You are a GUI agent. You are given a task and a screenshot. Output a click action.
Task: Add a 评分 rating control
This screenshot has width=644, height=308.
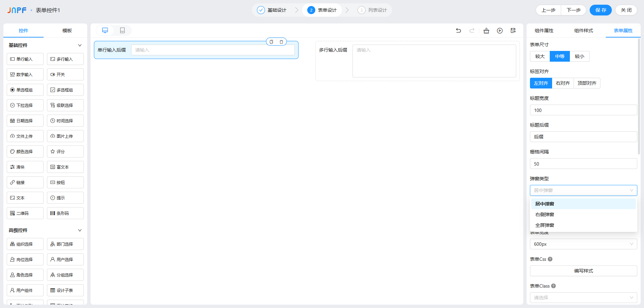coord(65,151)
